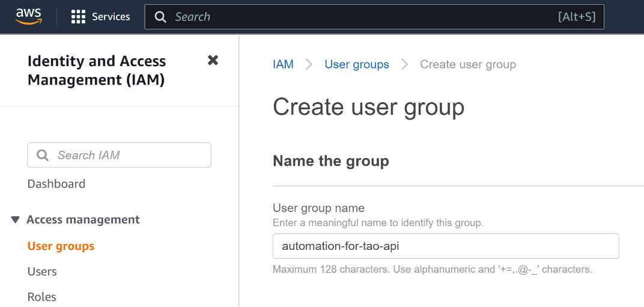Click the AWS logo home icon
The height and width of the screenshot is (307, 644).
(x=28, y=16)
